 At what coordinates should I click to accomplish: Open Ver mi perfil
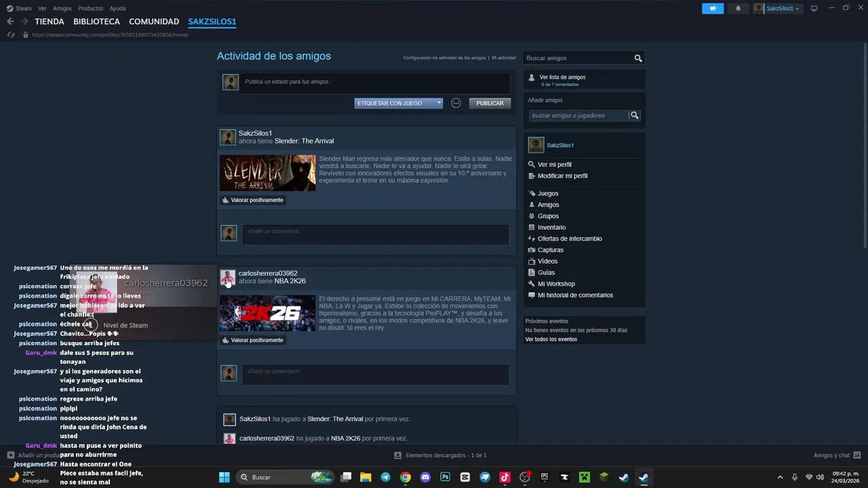(x=554, y=165)
